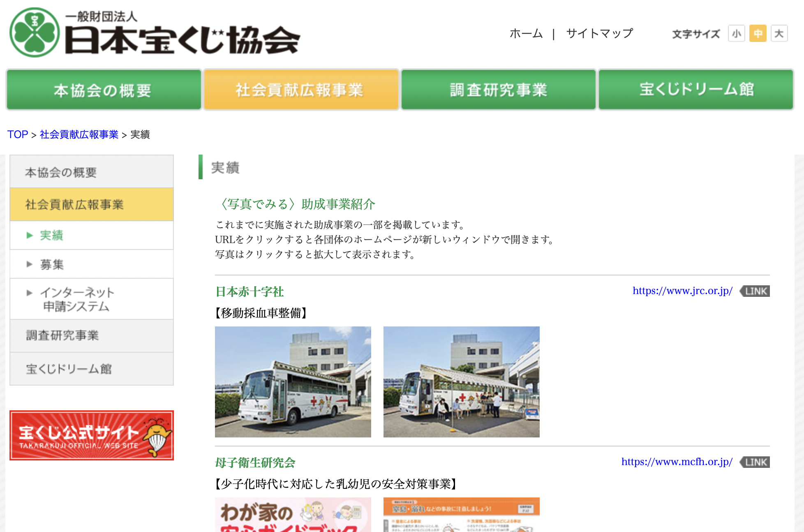Viewport: 804px width, 532px height.
Task: Open 調査研究事業 top navigation tab
Action: click(499, 90)
